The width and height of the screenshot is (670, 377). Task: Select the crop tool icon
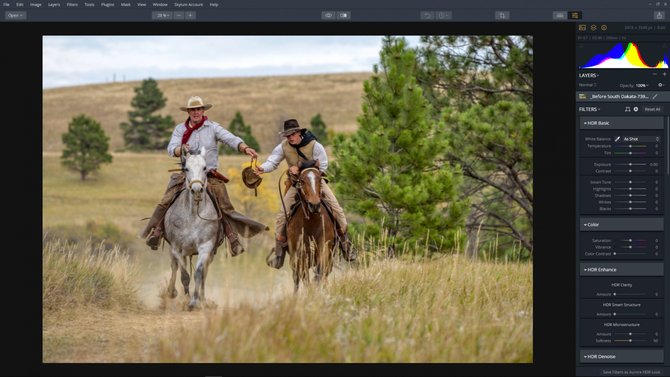[x=502, y=15]
